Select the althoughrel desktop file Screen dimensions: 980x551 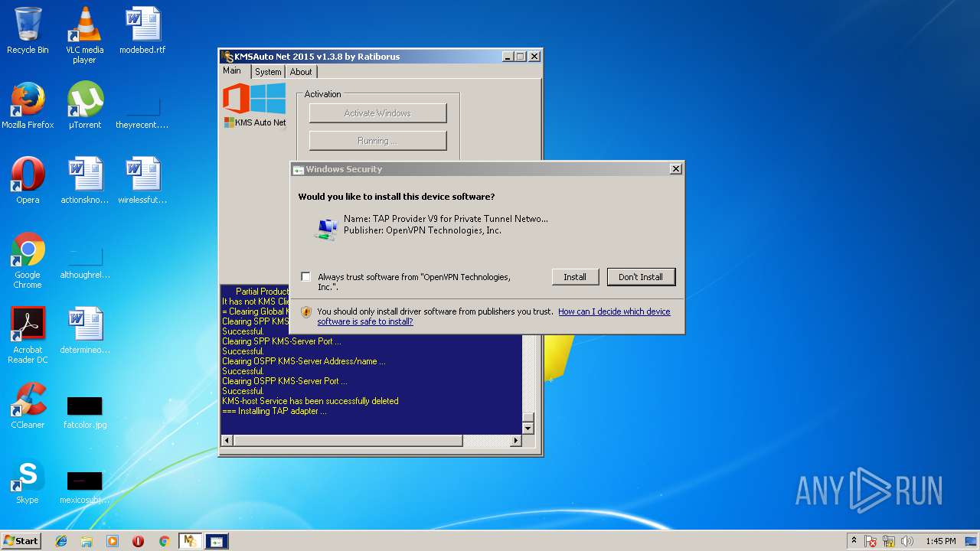click(x=84, y=263)
